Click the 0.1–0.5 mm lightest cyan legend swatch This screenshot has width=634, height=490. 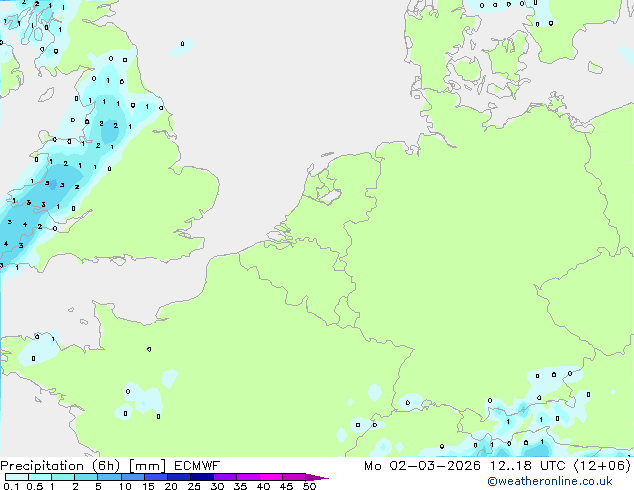(17, 477)
